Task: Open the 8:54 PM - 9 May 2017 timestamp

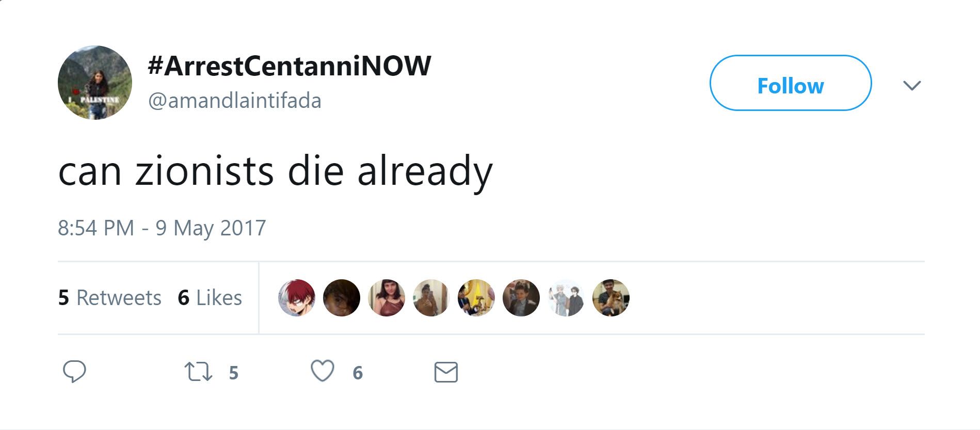Action: pos(162,228)
